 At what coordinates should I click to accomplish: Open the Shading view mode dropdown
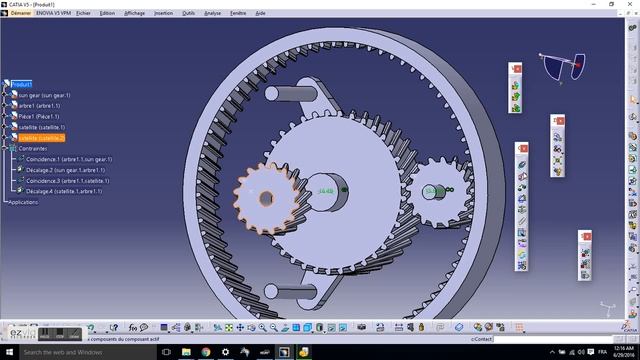(x=320, y=327)
